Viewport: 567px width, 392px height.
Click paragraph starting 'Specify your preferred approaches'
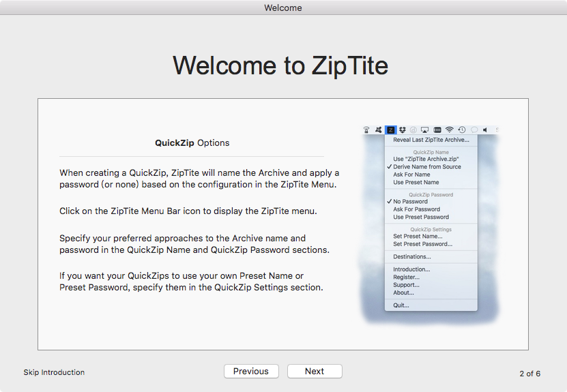[x=194, y=244]
